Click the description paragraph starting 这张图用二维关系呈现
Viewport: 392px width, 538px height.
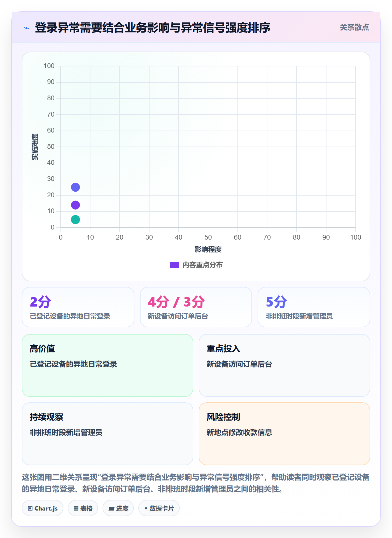[196, 483]
